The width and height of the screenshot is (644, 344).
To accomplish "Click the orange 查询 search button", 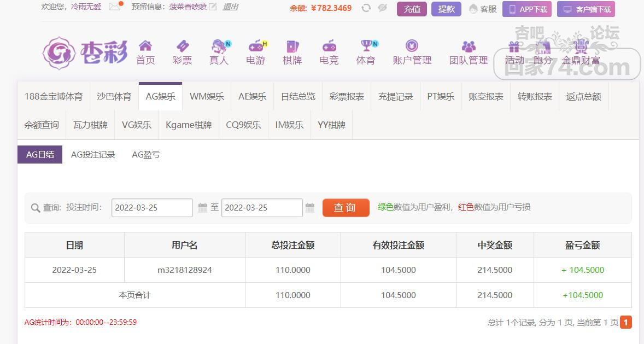I will tap(346, 208).
